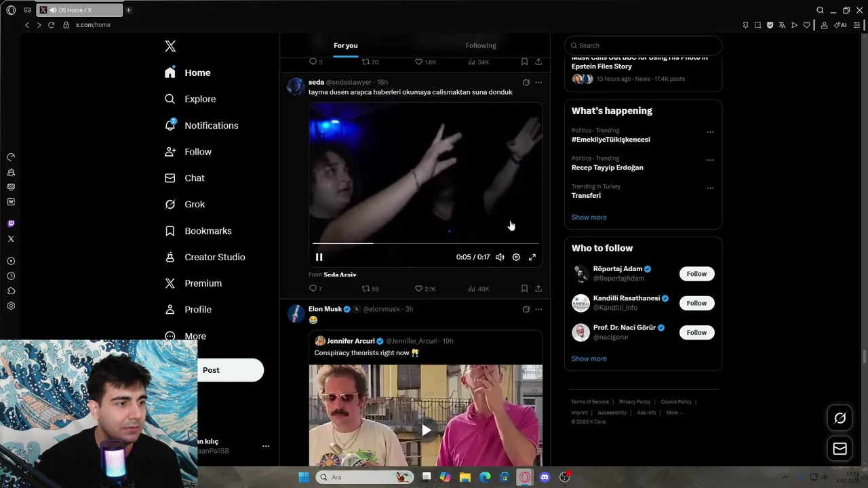Image resolution: width=868 pixels, height=488 pixels.
Task: Show more trends in What's happening
Action: click(589, 217)
